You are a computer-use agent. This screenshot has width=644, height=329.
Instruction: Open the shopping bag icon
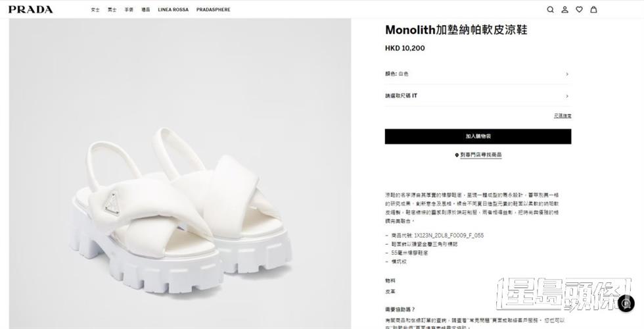pyautogui.click(x=593, y=9)
